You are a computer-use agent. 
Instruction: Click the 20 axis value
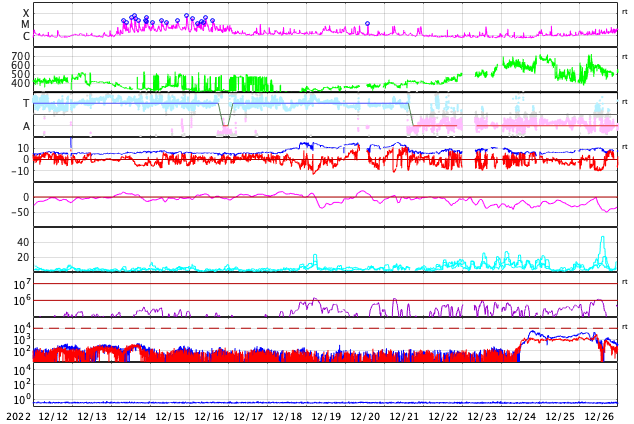[x=23, y=257]
